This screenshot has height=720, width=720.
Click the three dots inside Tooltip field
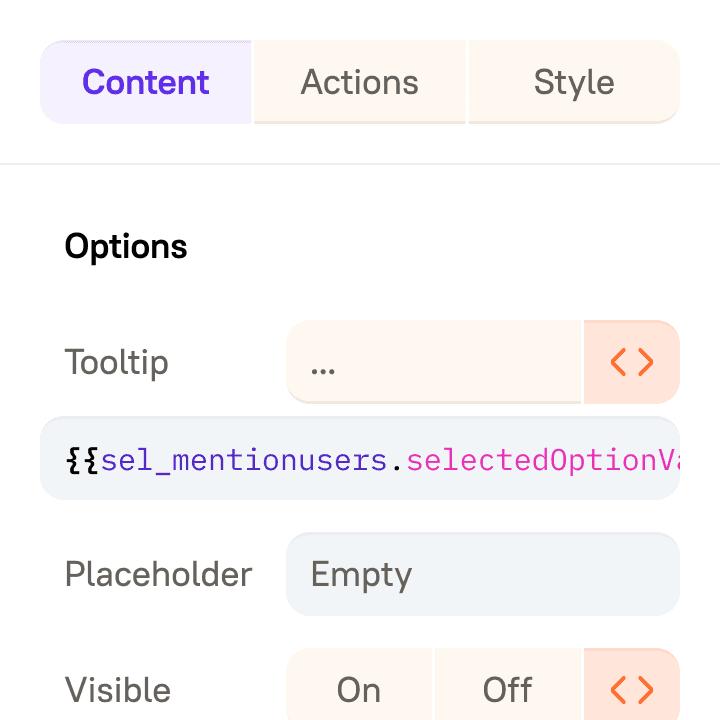[x=323, y=371]
